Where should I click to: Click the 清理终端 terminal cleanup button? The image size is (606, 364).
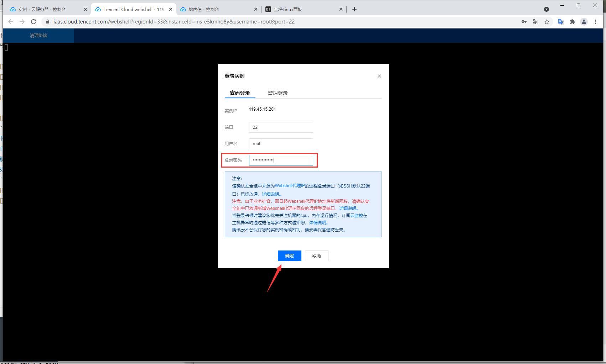click(x=38, y=36)
